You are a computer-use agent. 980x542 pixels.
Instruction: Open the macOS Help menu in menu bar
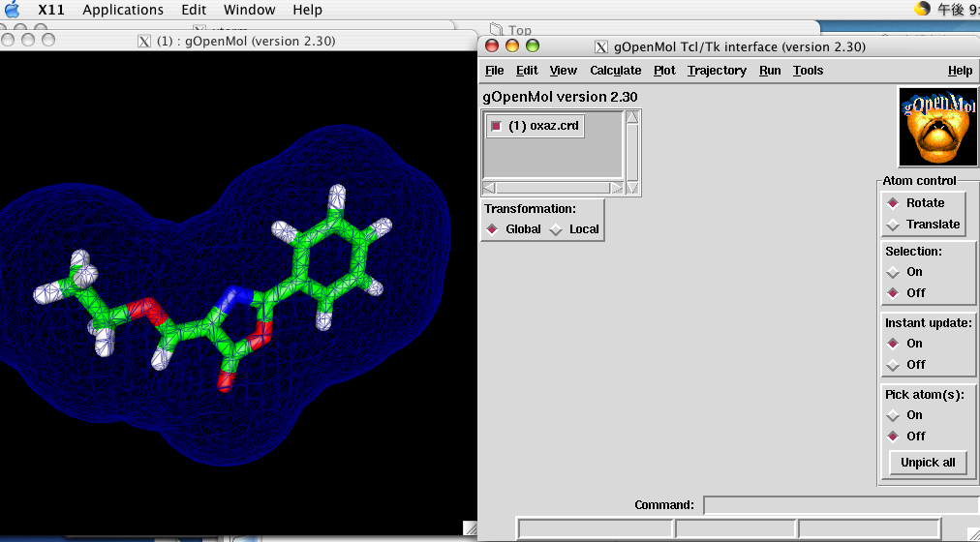point(308,10)
